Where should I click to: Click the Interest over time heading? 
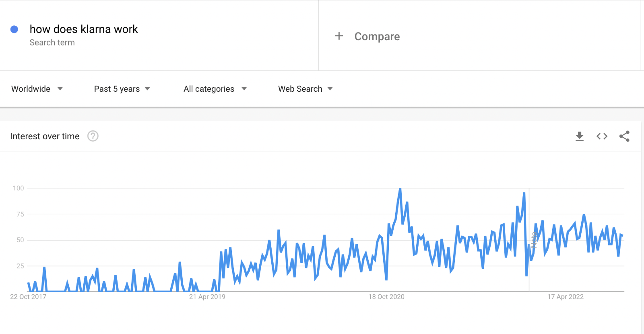click(x=45, y=136)
